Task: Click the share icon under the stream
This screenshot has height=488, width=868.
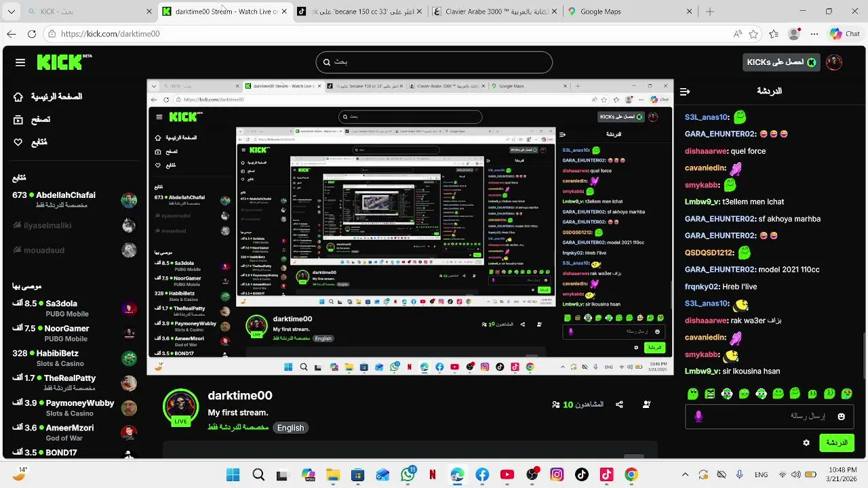Action: point(619,405)
